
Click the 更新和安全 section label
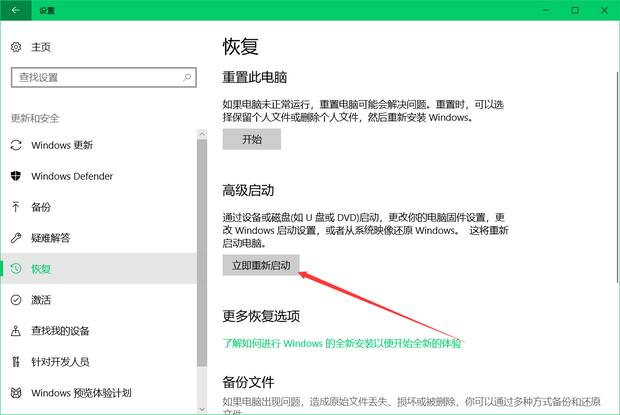(x=35, y=118)
